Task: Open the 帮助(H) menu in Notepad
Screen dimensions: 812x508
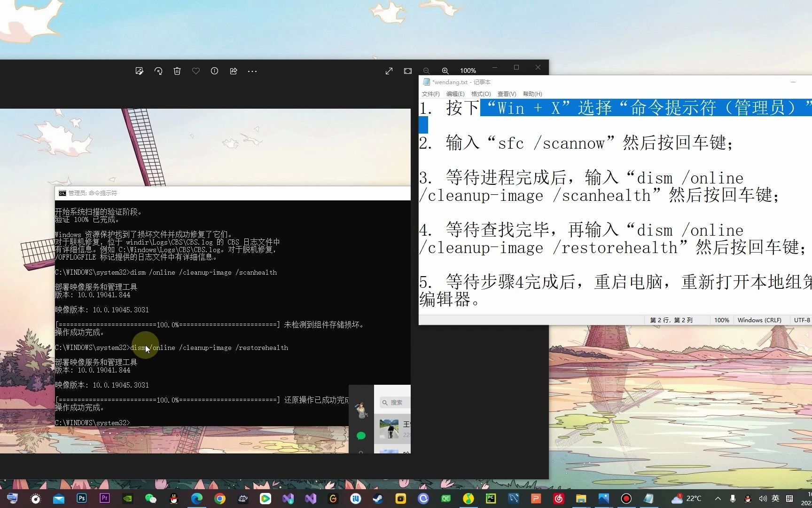Action: pyautogui.click(x=532, y=94)
